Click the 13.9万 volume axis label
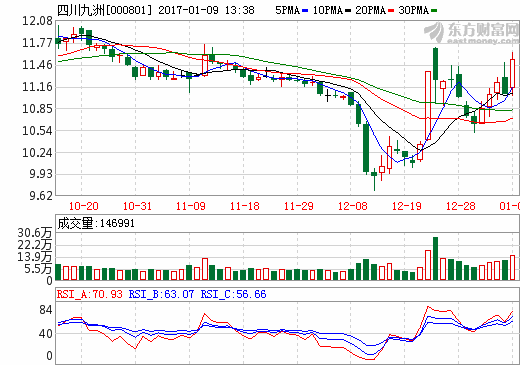The height and width of the screenshot is (365, 520). pyautogui.click(x=35, y=257)
